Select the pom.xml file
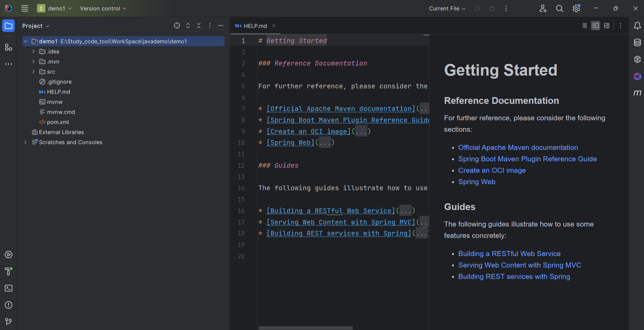Image resolution: width=644 pixels, height=330 pixels. [54, 122]
